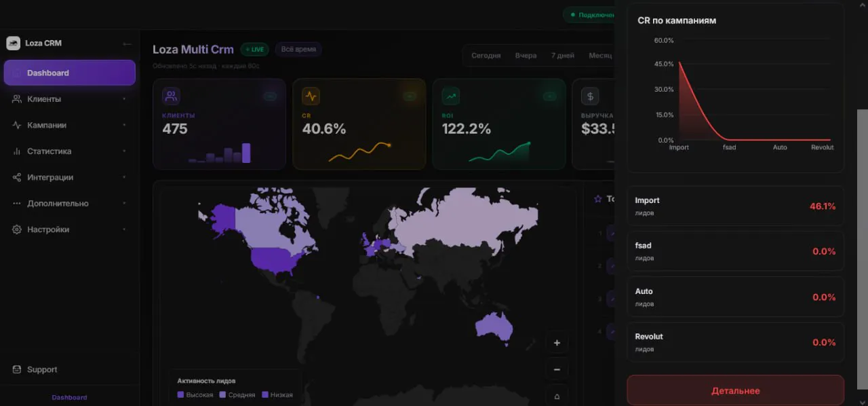The width and height of the screenshot is (868, 406).
Task: Open Support link in sidebar
Action: (x=42, y=369)
